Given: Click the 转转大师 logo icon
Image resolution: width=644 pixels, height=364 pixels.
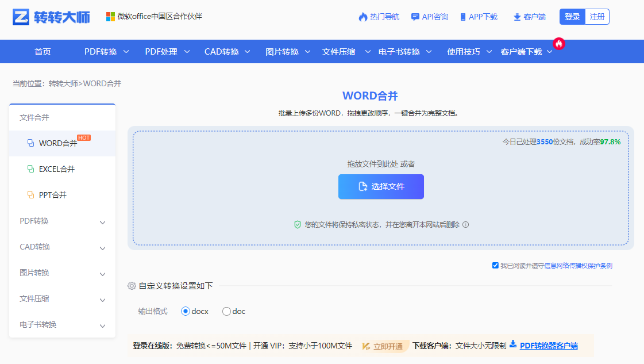Looking at the screenshot, I should coord(21,17).
